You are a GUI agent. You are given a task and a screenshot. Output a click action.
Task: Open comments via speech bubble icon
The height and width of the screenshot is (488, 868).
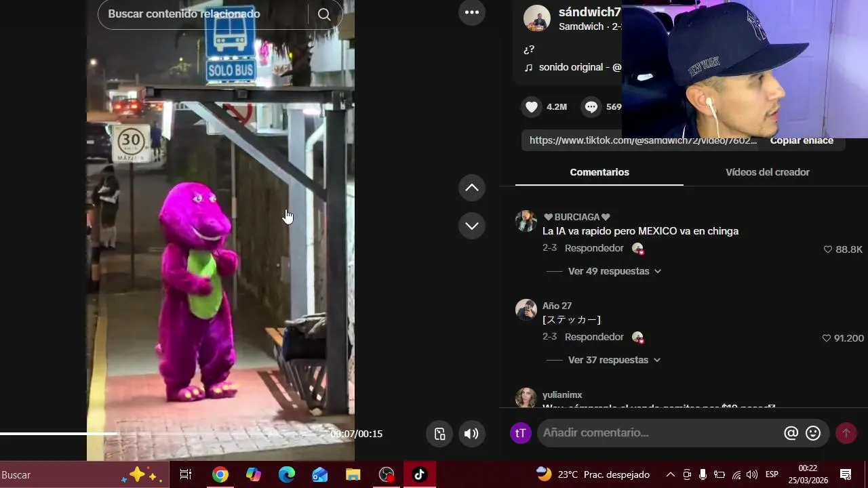point(591,106)
